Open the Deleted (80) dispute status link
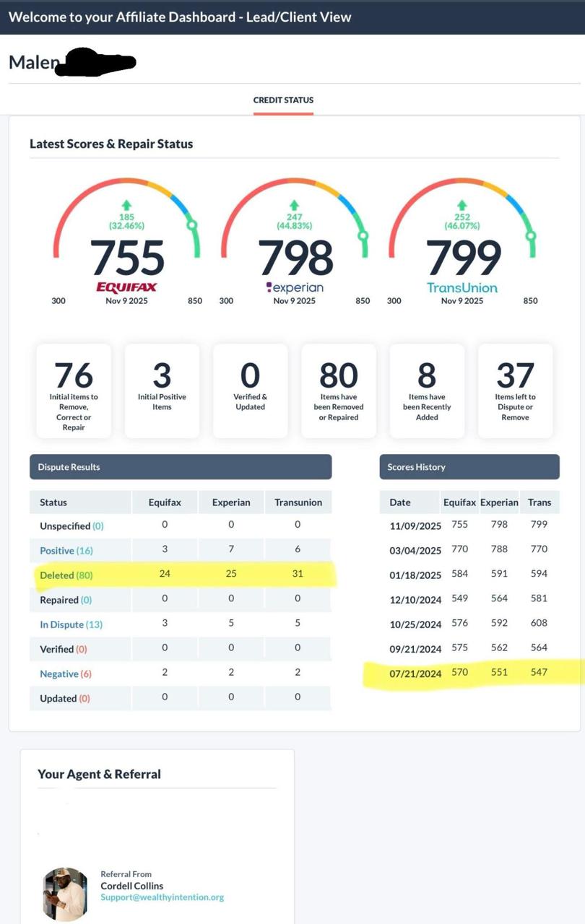Screen dimensions: 585x924 pyautogui.click(x=66, y=575)
